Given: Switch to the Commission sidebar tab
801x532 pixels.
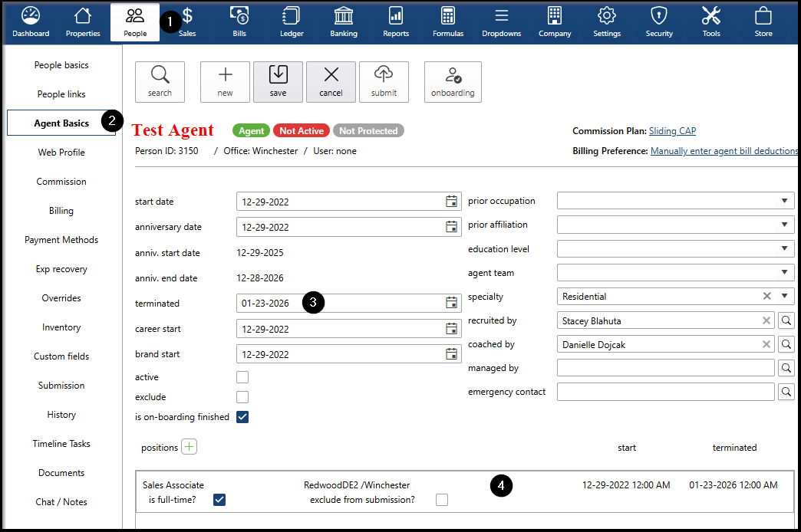Looking at the screenshot, I should pyautogui.click(x=61, y=182).
